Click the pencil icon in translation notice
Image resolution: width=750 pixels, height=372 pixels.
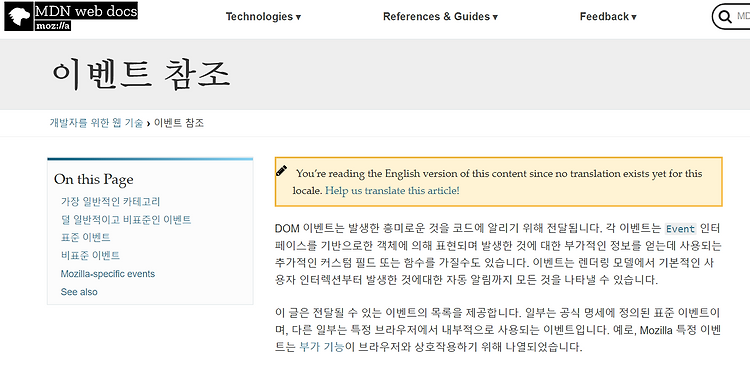[x=282, y=171]
